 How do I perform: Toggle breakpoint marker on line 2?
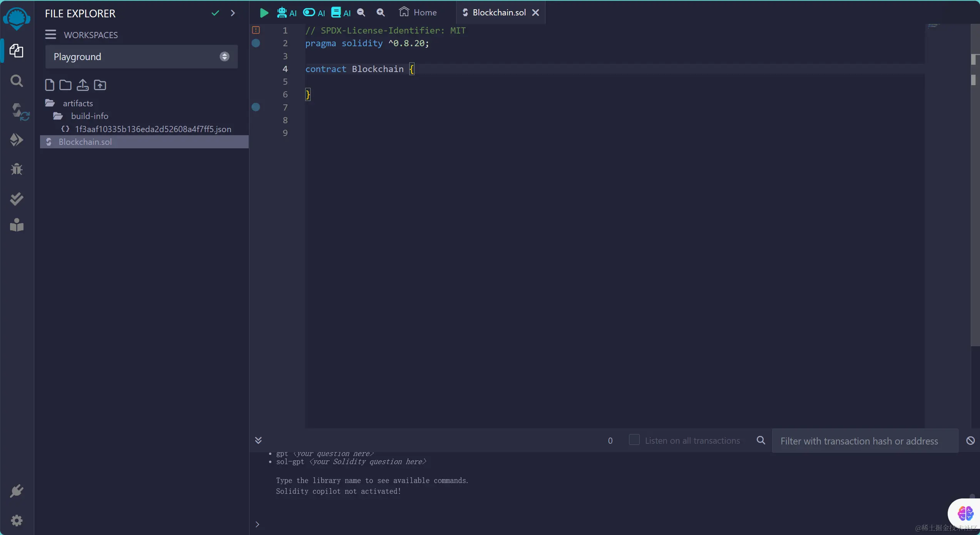point(256,43)
